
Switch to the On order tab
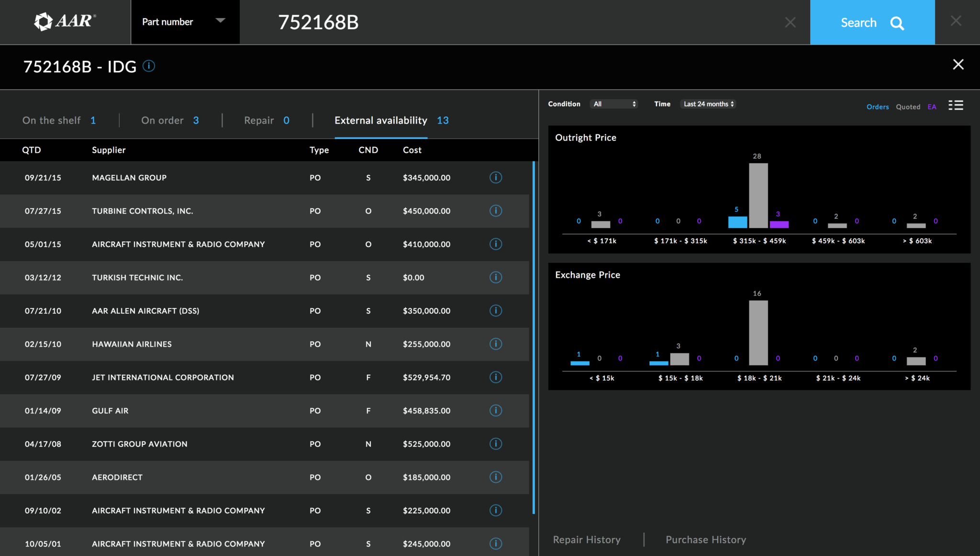point(170,120)
